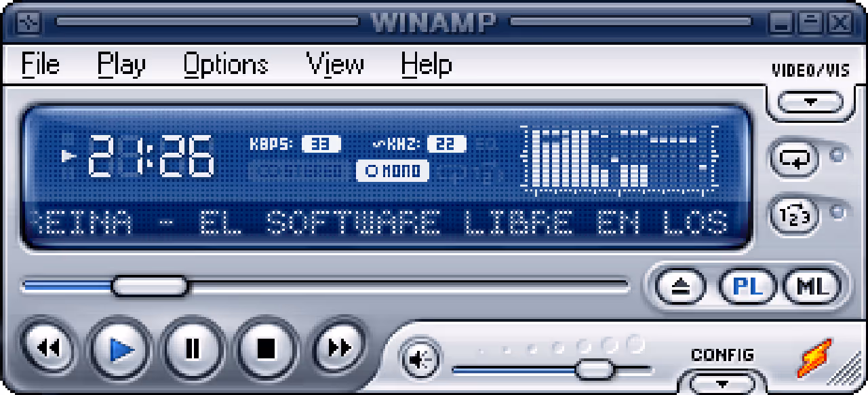Click the scrolling song title text
The height and width of the screenshot is (395, 868).
click(381, 223)
